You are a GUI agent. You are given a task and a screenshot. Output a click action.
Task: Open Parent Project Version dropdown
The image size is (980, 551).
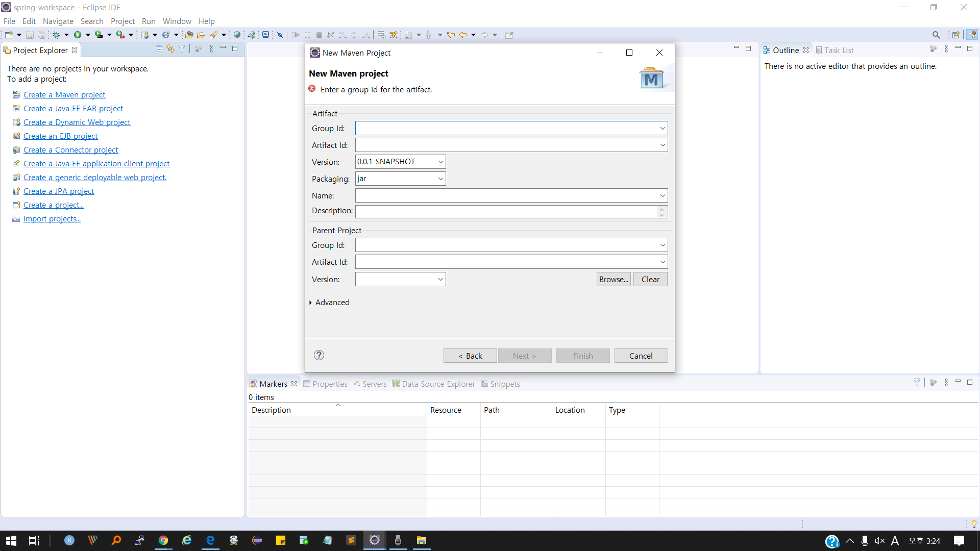[x=440, y=280]
